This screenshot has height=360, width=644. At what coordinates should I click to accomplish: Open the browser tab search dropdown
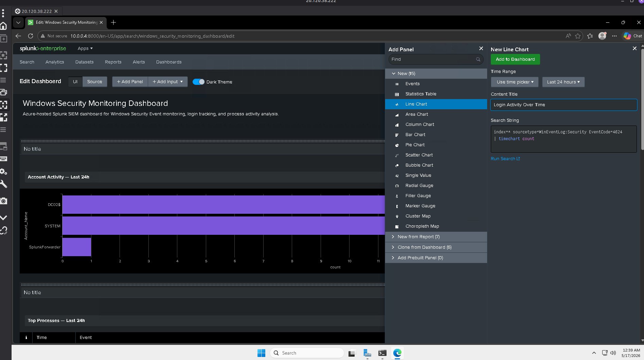[18, 22]
